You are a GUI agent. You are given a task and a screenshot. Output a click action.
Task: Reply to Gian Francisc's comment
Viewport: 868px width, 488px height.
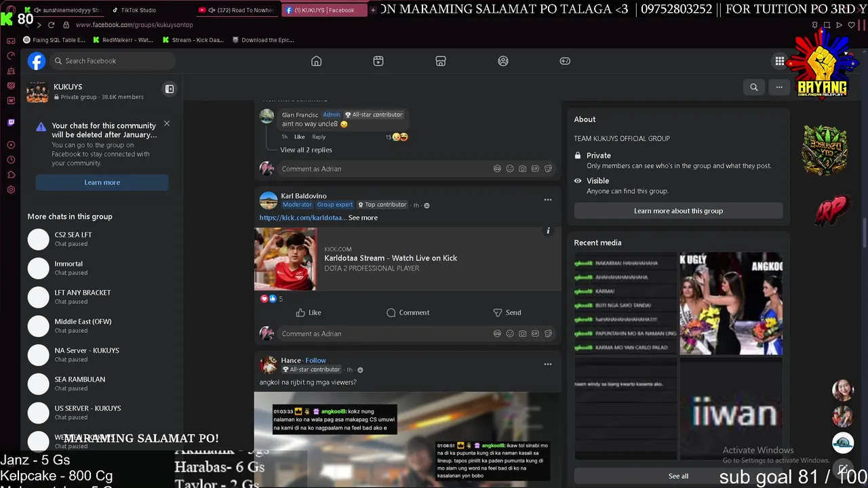[x=319, y=137]
